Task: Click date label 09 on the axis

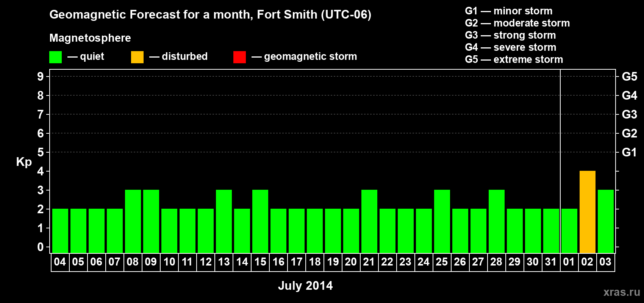Action: 151,262
